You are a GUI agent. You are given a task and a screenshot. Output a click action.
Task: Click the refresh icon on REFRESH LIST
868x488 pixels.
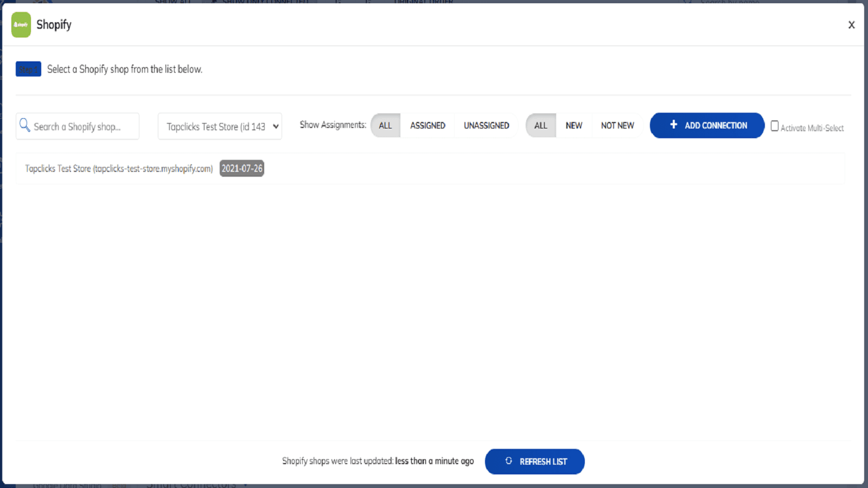[508, 461]
